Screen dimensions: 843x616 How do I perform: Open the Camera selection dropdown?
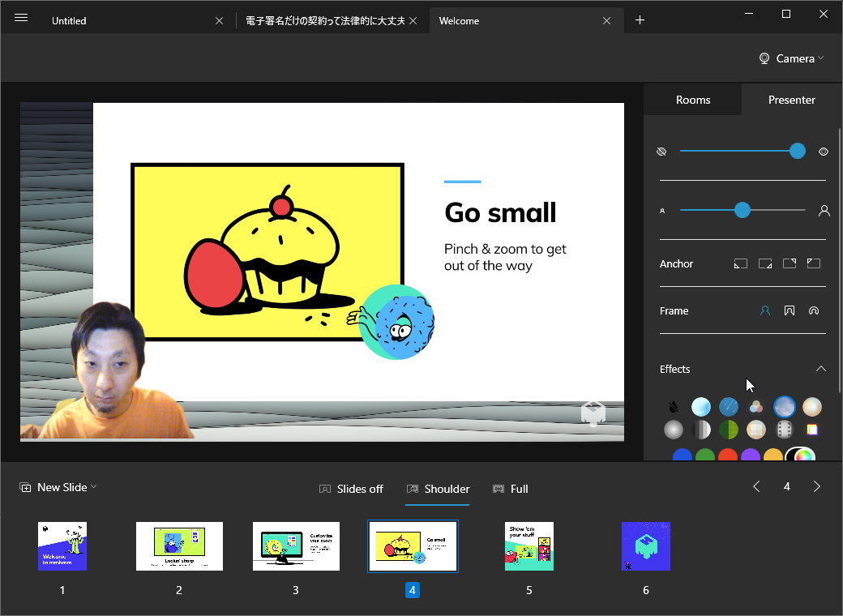pos(790,58)
